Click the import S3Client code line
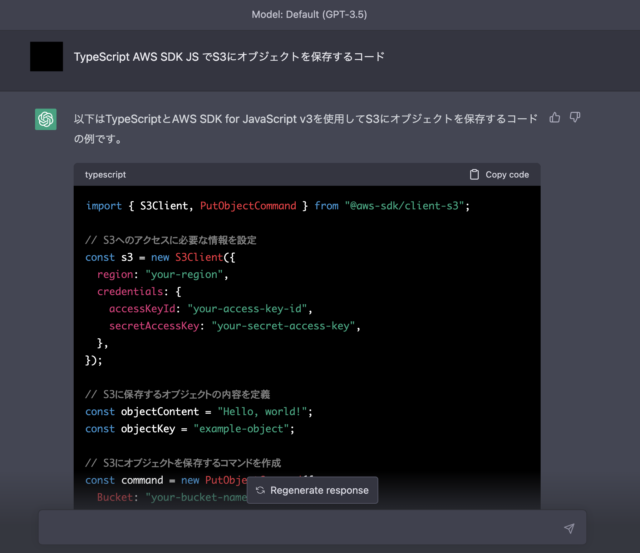 coord(278,206)
